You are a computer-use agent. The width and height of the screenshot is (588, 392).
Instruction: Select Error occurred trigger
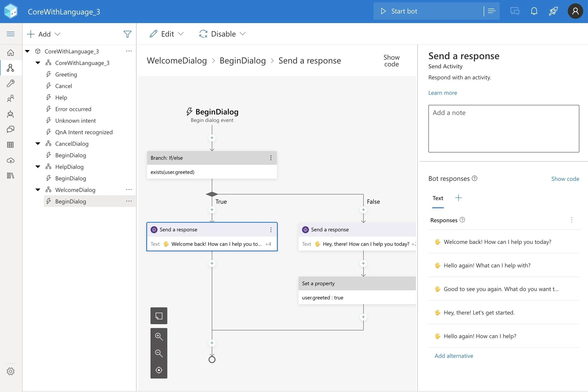[73, 109]
